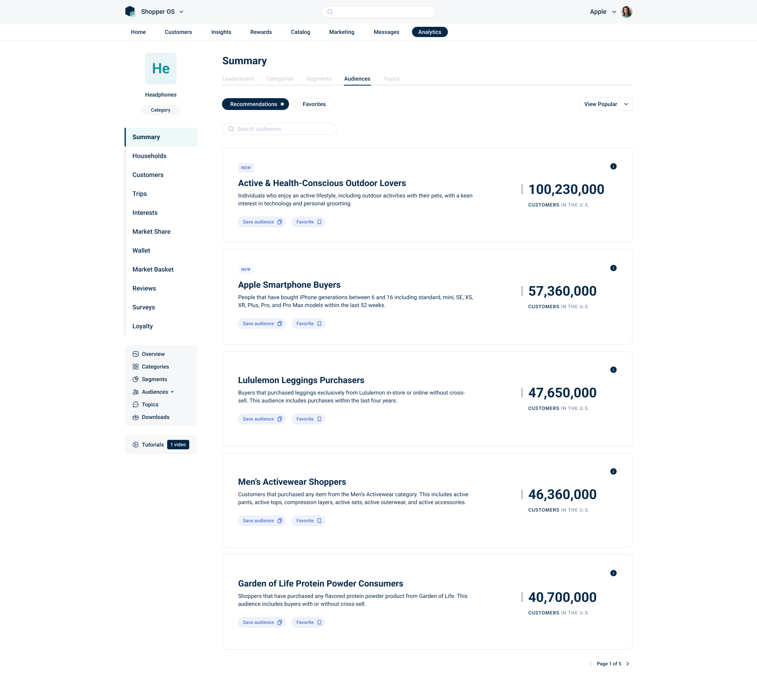
Task: Save the Garden of Life Protein audience
Action: [262, 622]
